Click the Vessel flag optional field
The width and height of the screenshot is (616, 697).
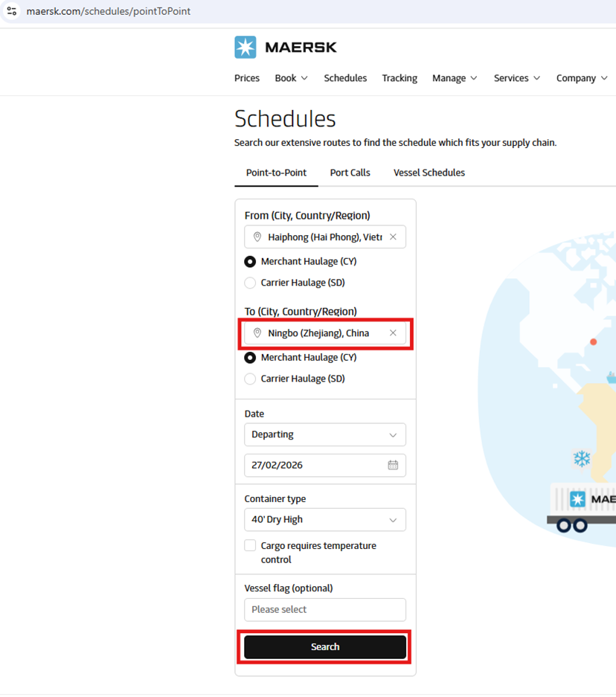click(325, 610)
